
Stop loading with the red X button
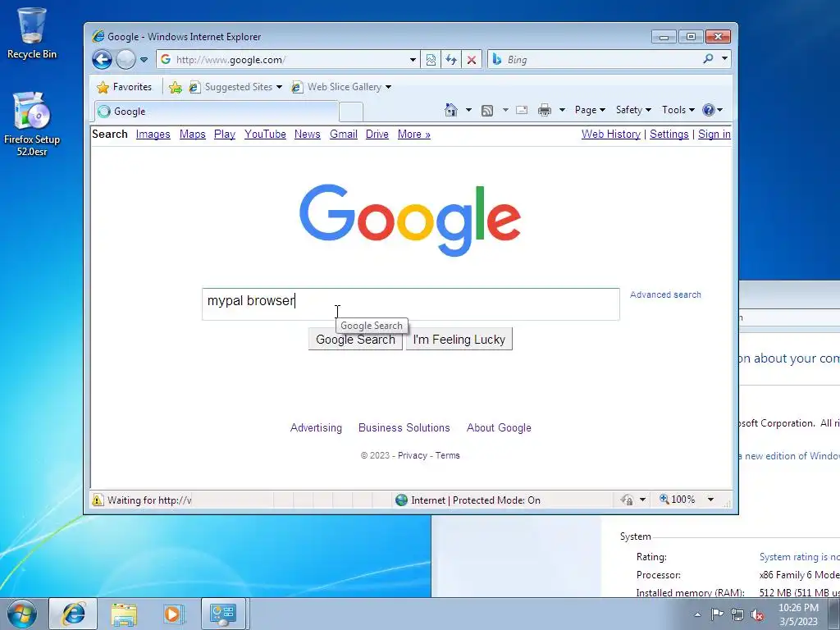(x=472, y=59)
